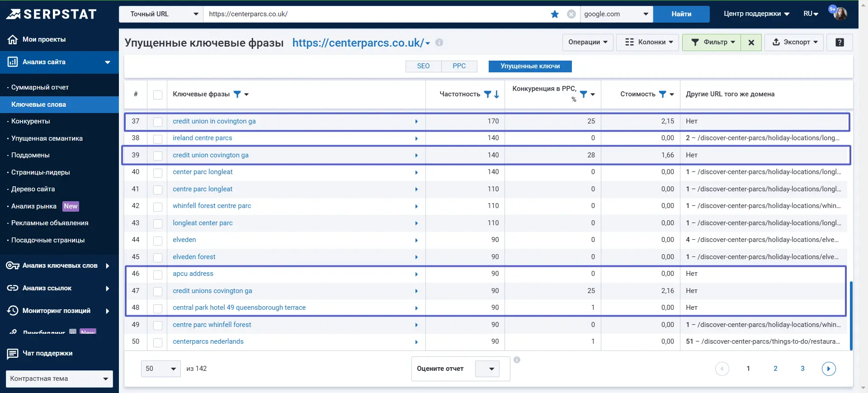Expand the google.com search engine dropdown
The image size is (868, 393).
click(616, 14)
